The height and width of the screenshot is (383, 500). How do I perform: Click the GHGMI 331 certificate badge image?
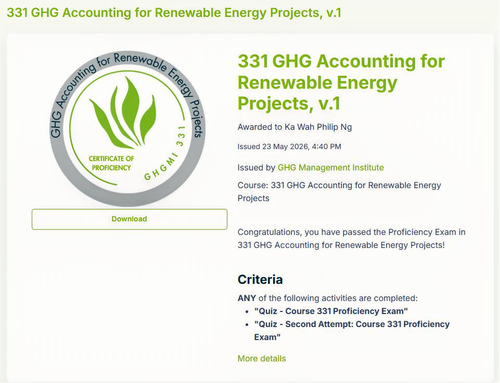click(x=127, y=128)
